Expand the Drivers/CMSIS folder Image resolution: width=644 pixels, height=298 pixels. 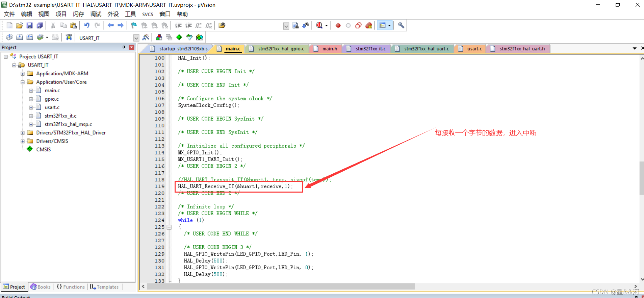point(23,141)
